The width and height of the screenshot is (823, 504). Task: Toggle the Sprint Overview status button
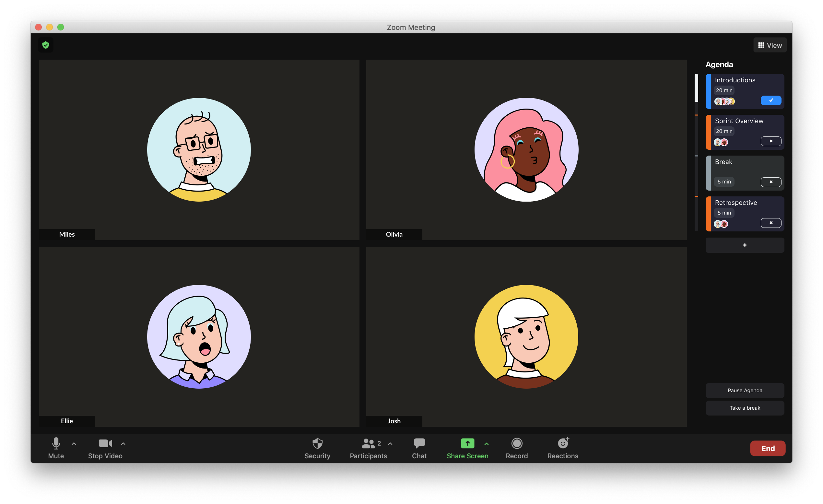point(771,141)
